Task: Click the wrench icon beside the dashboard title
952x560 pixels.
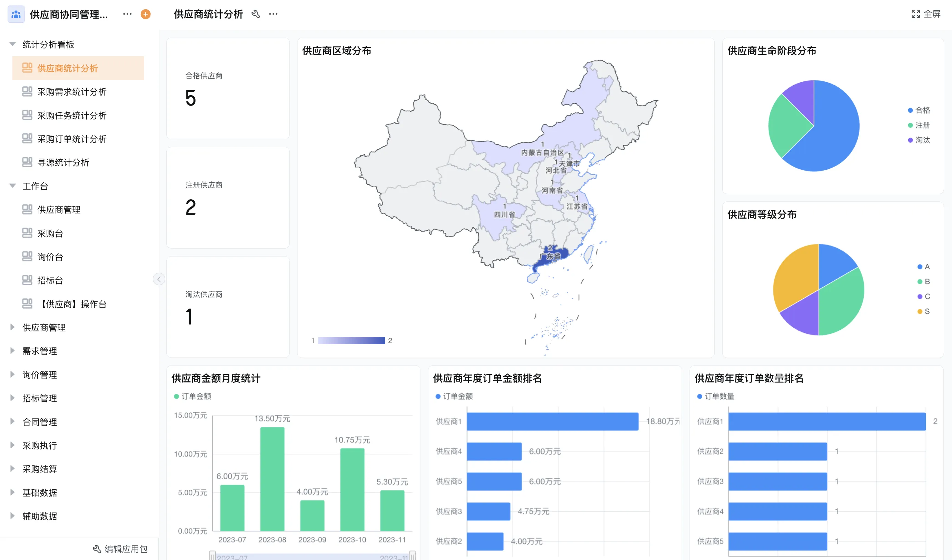Action: tap(256, 14)
